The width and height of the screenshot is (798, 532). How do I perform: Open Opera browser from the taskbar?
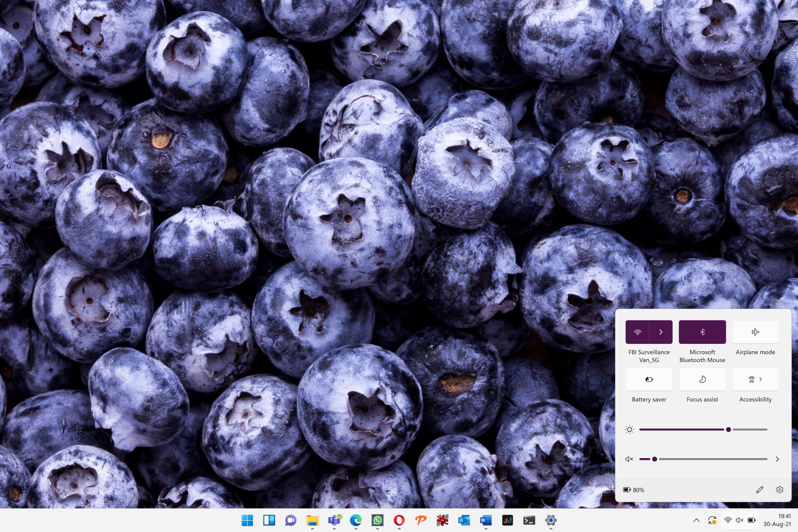point(399,520)
